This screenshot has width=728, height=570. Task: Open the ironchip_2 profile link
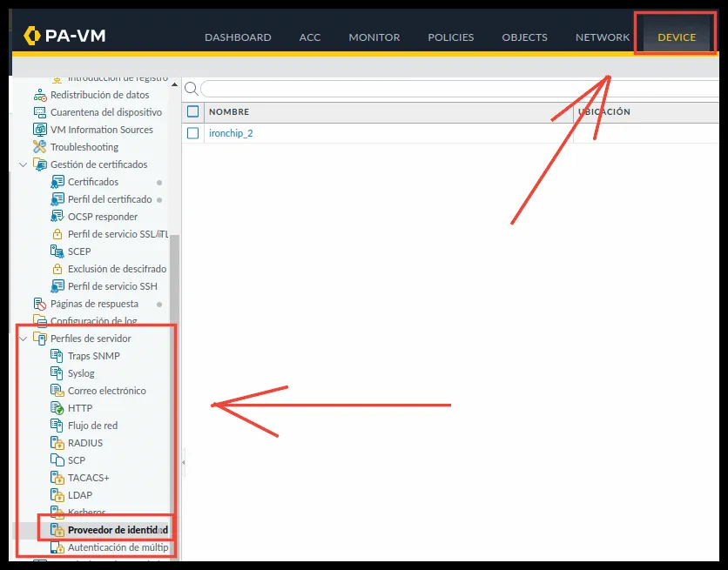coord(231,133)
